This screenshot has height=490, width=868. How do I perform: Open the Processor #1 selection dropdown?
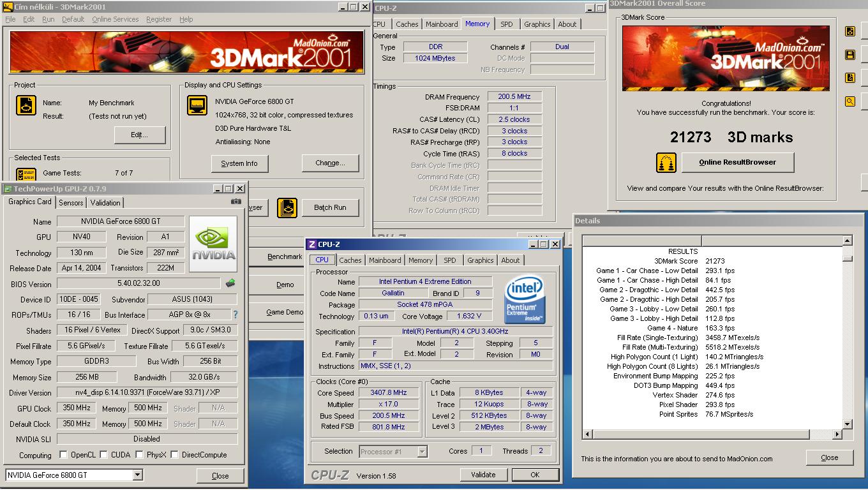tap(422, 452)
